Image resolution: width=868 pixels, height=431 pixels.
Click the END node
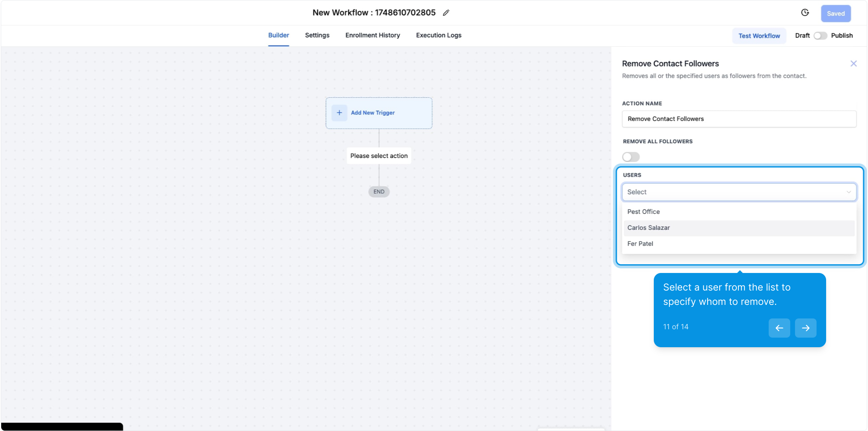[379, 192]
